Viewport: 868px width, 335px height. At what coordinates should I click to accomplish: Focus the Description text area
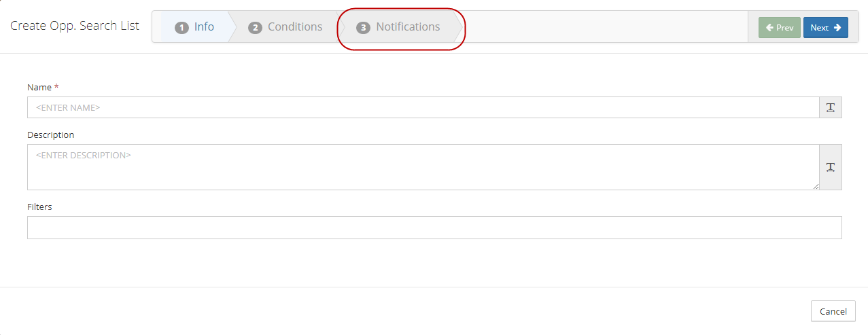click(x=423, y=167)
